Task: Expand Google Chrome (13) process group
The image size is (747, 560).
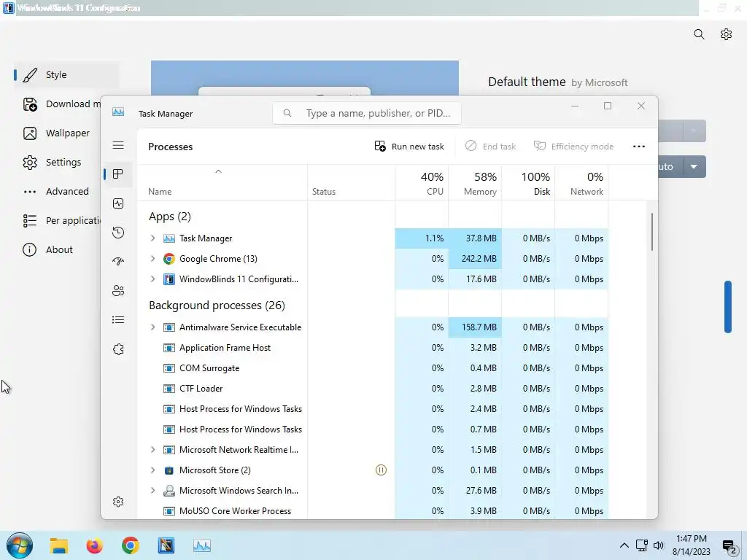Action: pos(152,258)
